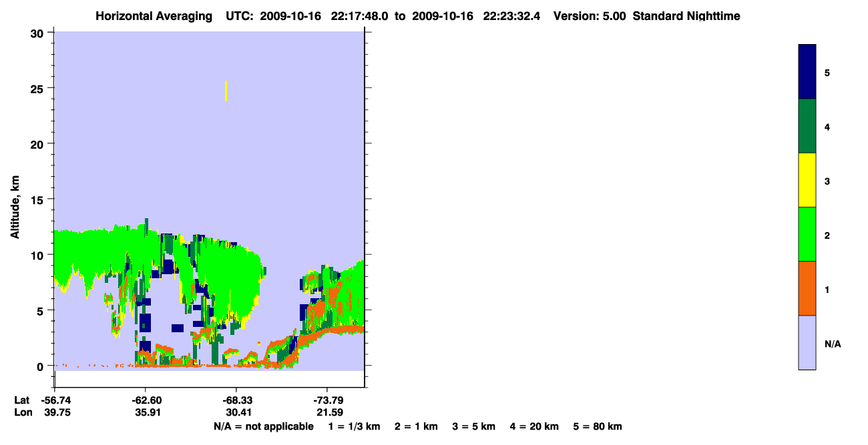Click the altitude tick label 0
868x445 pixels.
click(x=41, y=366)
